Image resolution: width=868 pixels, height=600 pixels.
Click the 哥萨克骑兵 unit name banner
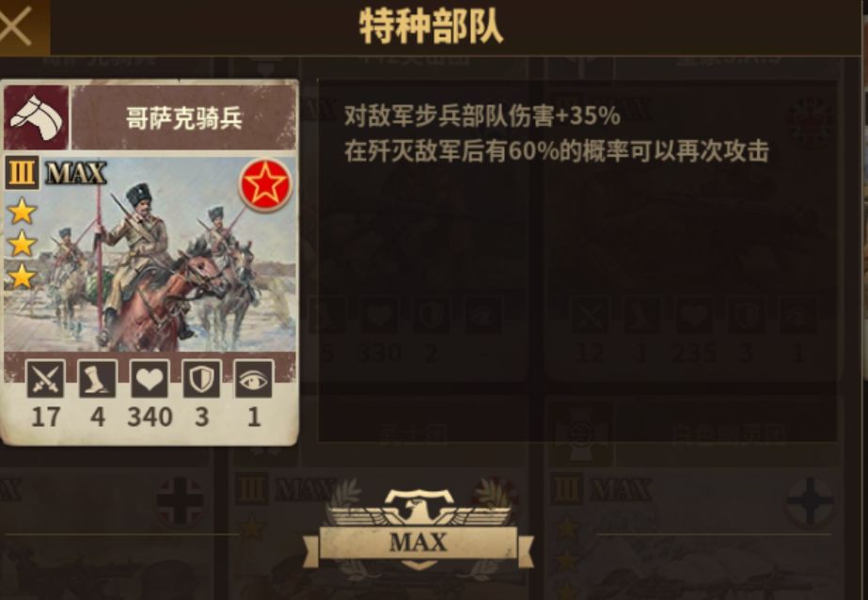coord(183,118)
